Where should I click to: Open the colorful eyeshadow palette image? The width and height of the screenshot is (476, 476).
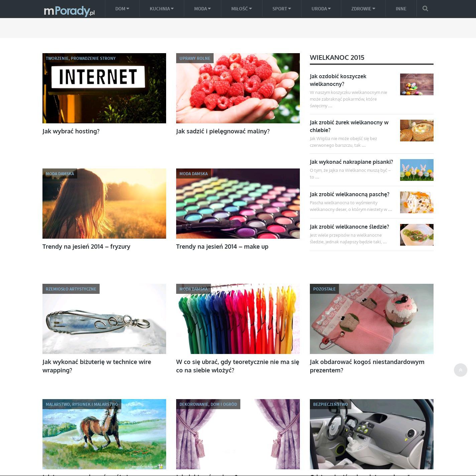tap(238, 204)
